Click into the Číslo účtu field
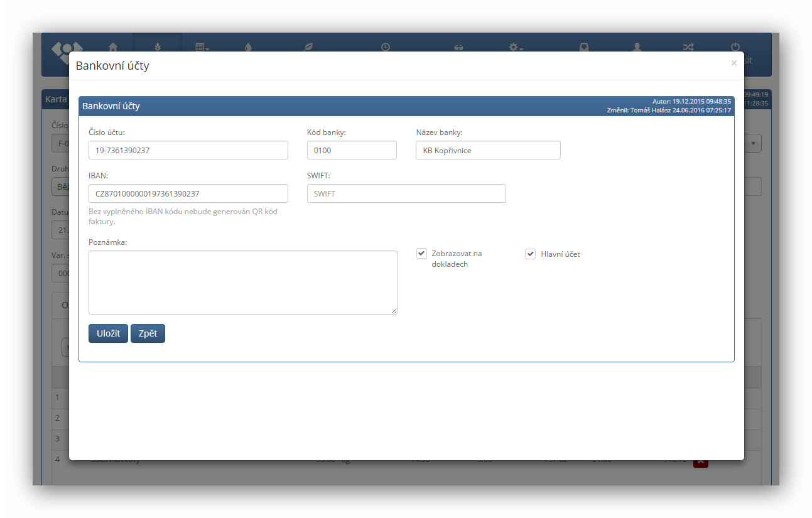 pos(188,151)
